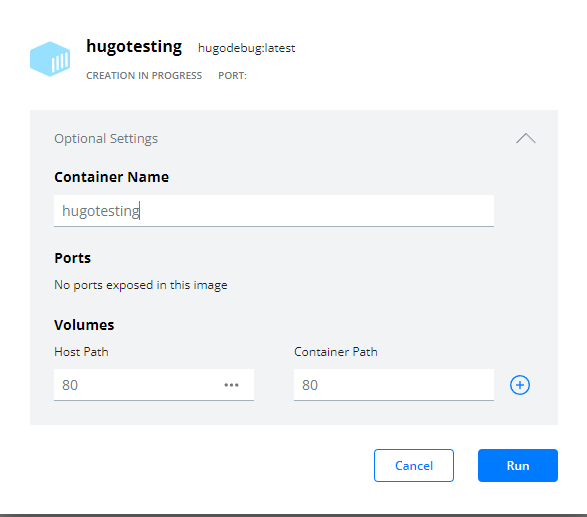This screenshot has height=517, width=587.
Task: Click the CREATION IN PROGRESS status
Action: pos(144,76)
